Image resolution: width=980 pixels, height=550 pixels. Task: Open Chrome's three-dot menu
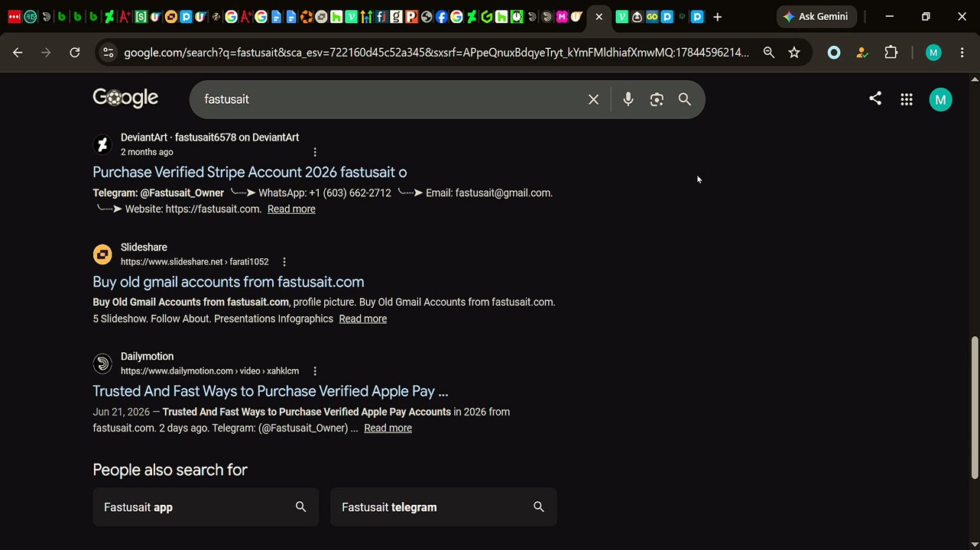(962, 53)
